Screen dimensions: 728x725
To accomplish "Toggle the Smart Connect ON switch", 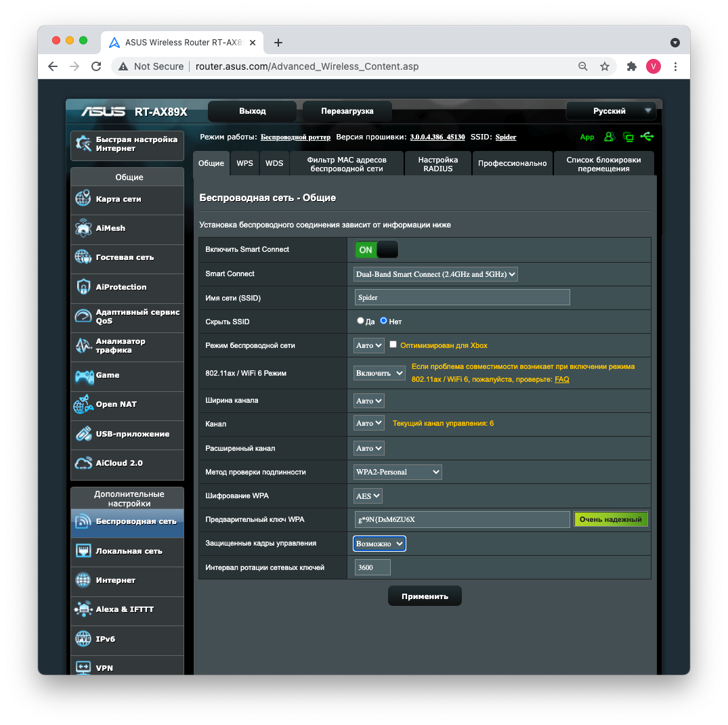I will 376,250.
